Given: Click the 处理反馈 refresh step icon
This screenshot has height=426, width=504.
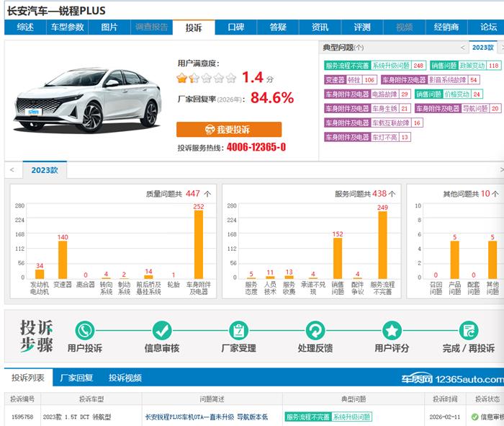Looking at the screenshot, I should (315, 331).
